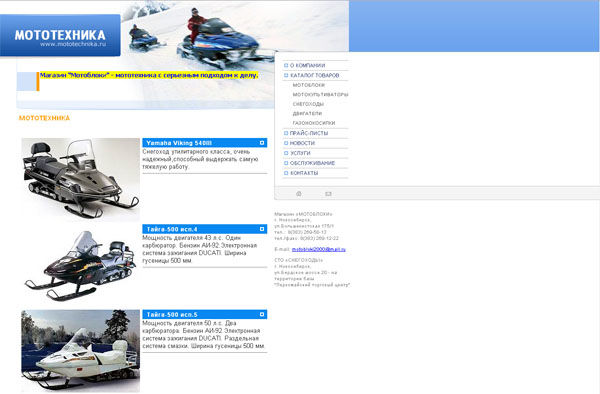The width and height of the screenshot is (600, 394).
Task: Open the ПРАЙС-ЛИСТЫ menu item
Action: tap(309, 133)
